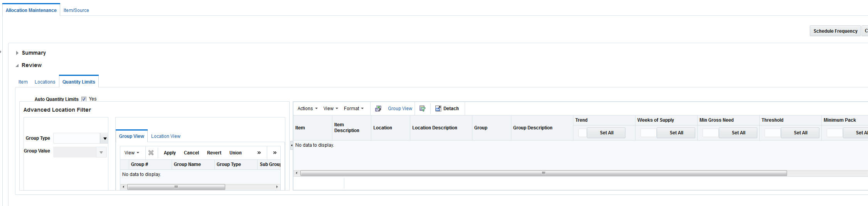Open the Group Type dropdown arrow
The image size is (868, 206).
tap(104, 138)
